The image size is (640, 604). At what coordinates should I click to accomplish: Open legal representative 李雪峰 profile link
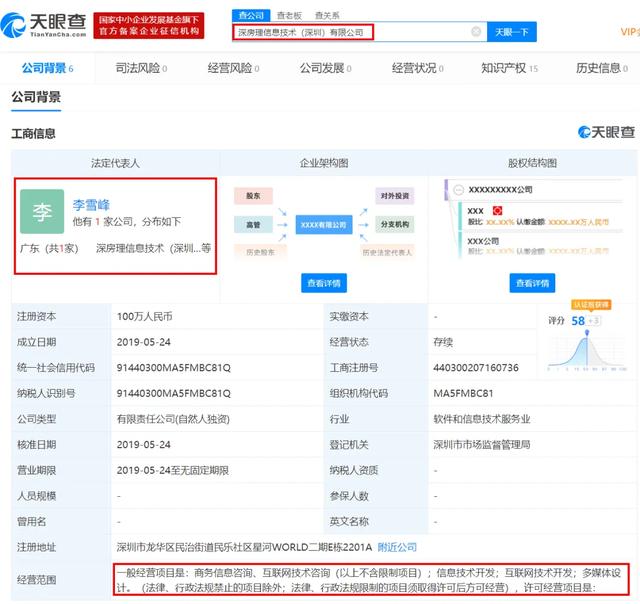click(91, 204)
